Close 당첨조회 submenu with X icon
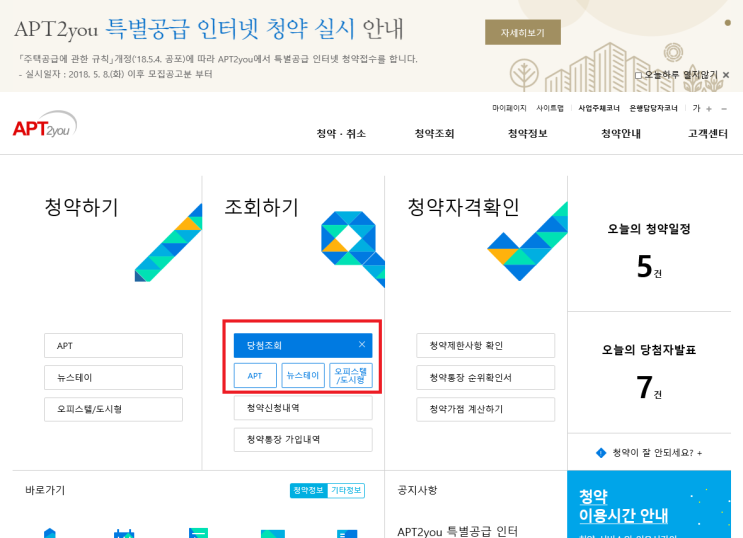The image size is (743, 538). 362,345
